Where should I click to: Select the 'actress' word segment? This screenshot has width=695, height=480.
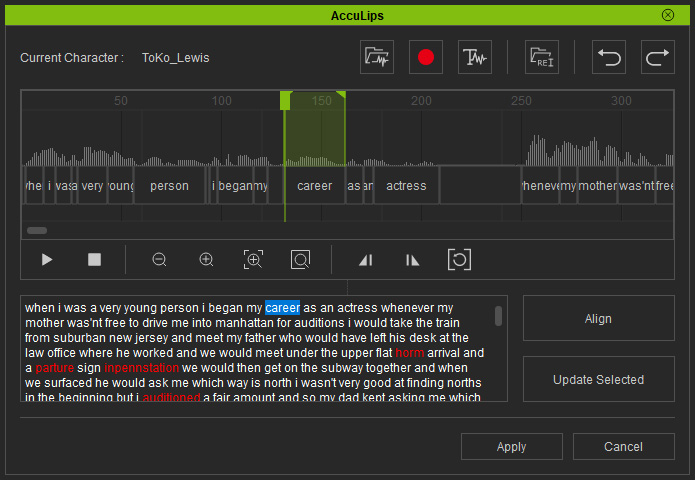406,186
